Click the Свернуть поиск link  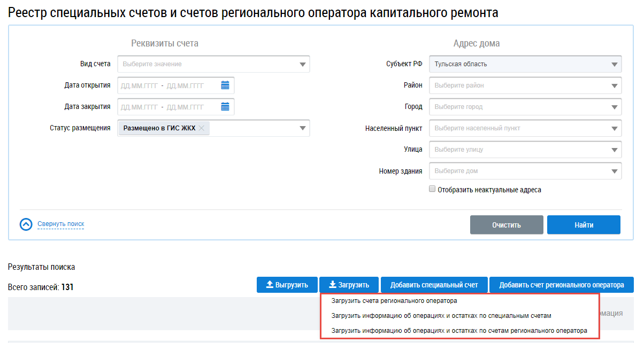(61, 224)
